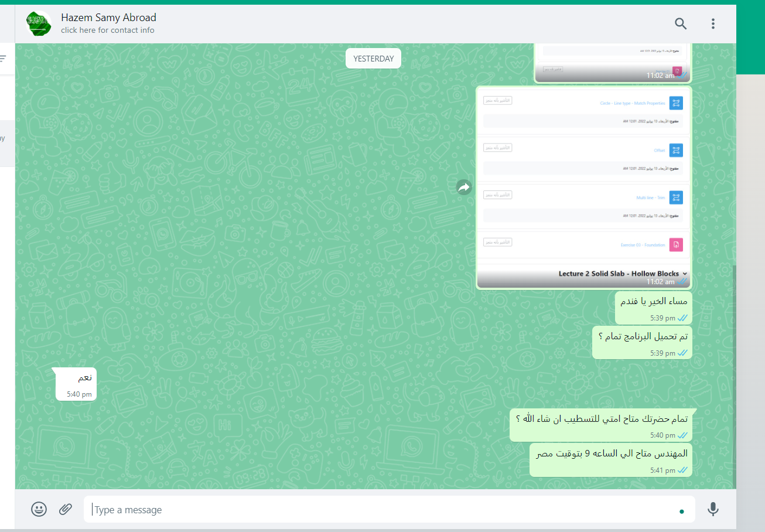The image size is (765, 532).
Task: Click the forward arrow beside the image
Action: click(464, 187)
